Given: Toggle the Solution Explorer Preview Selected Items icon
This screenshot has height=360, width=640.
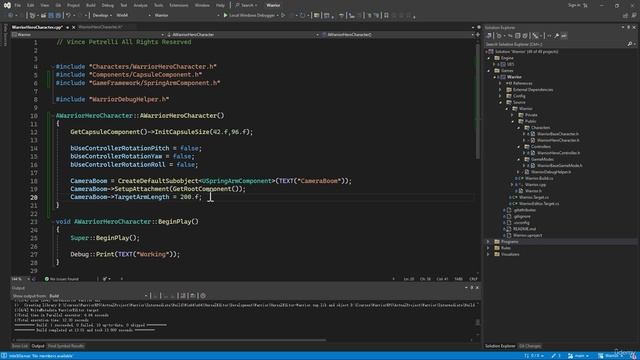Looking at the screenshot, I should point(564,36).
